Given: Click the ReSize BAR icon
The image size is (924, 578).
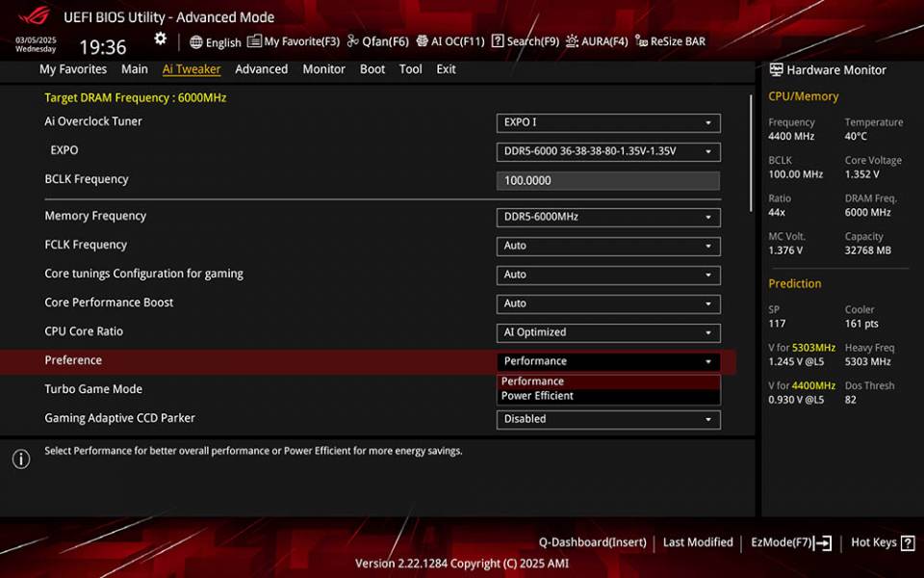Looking at the screenshot, I should (x=641, y=40).
